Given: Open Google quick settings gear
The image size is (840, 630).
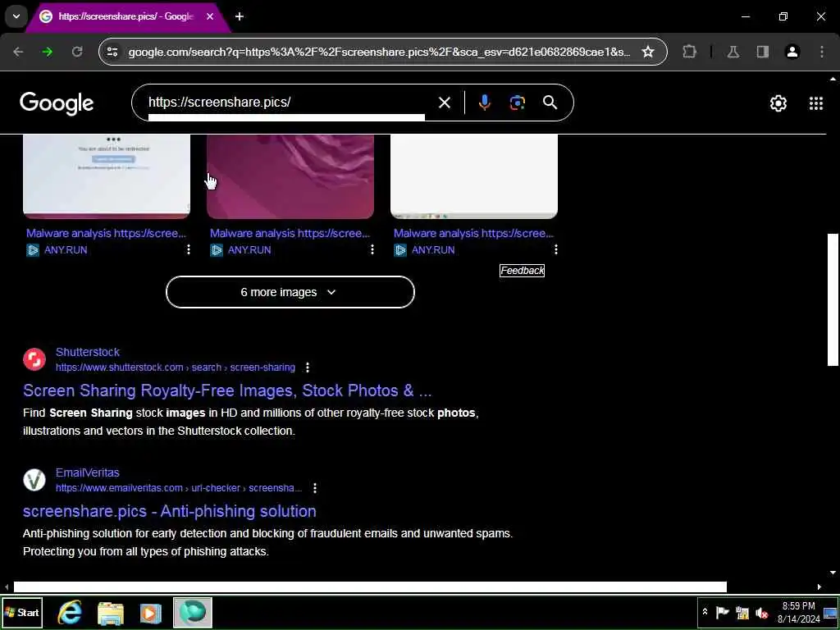Looking at the screenshot, I should click(778, 103).
